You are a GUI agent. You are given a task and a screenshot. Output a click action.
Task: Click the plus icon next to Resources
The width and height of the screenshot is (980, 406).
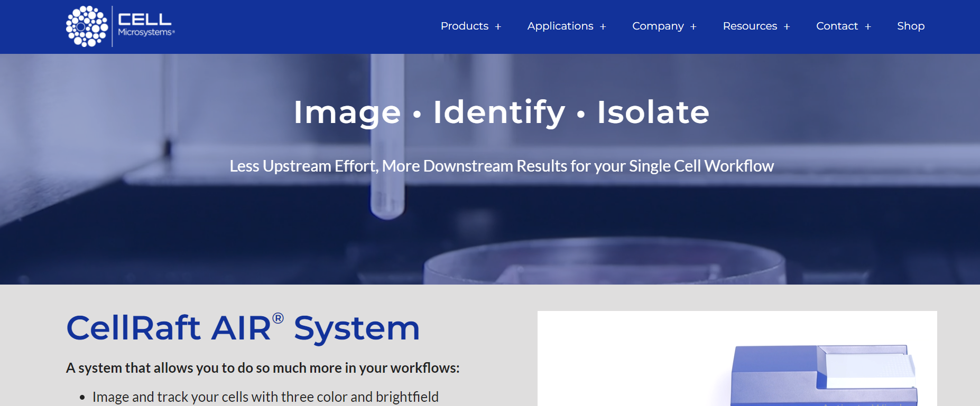(787, 27)
